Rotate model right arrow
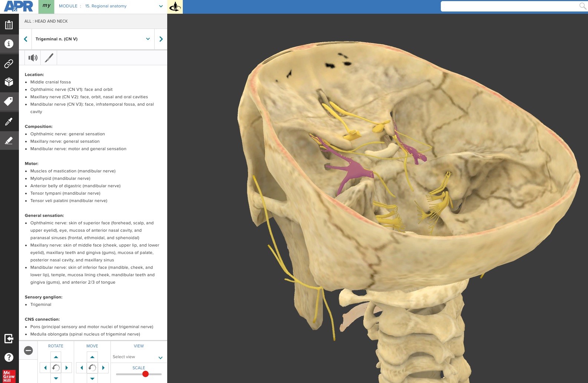Screen dimensions: 588x383 [67, 368]
